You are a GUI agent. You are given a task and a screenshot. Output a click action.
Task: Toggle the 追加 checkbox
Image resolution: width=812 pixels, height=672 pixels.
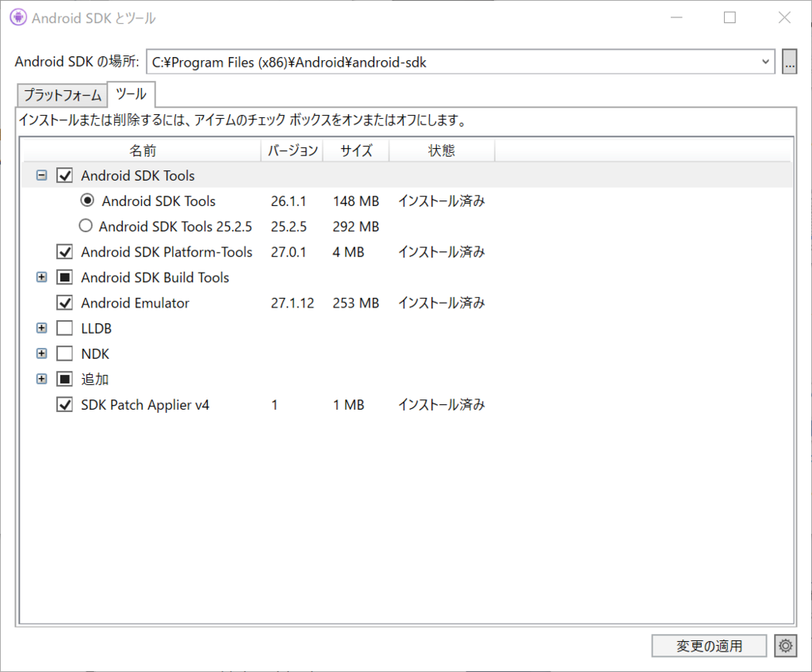(x=64, y=379)
